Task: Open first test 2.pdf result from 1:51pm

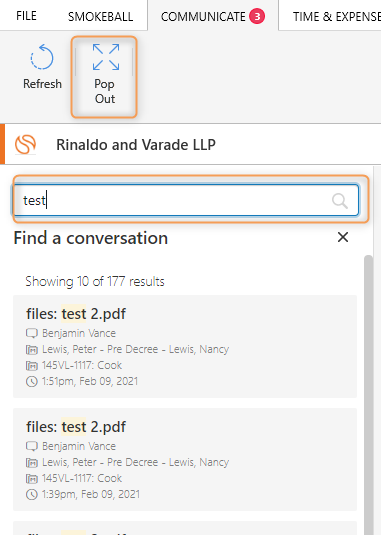Action: click(x=185, y=346)
